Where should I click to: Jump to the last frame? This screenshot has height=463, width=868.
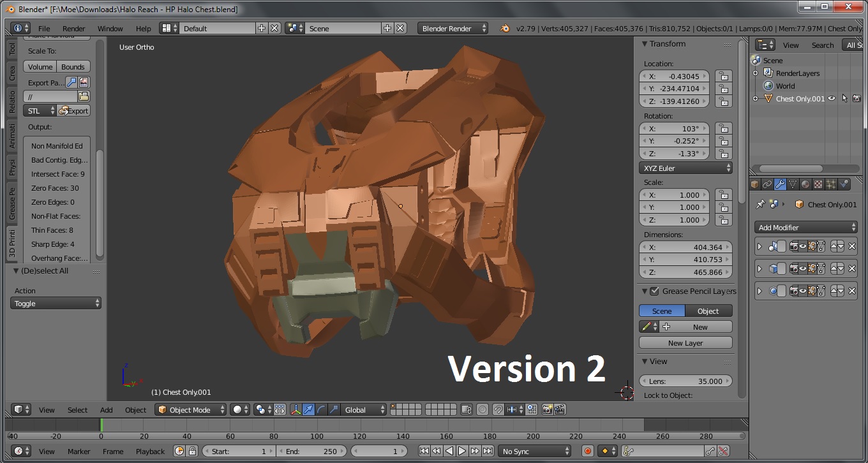(x=488, y=451)
